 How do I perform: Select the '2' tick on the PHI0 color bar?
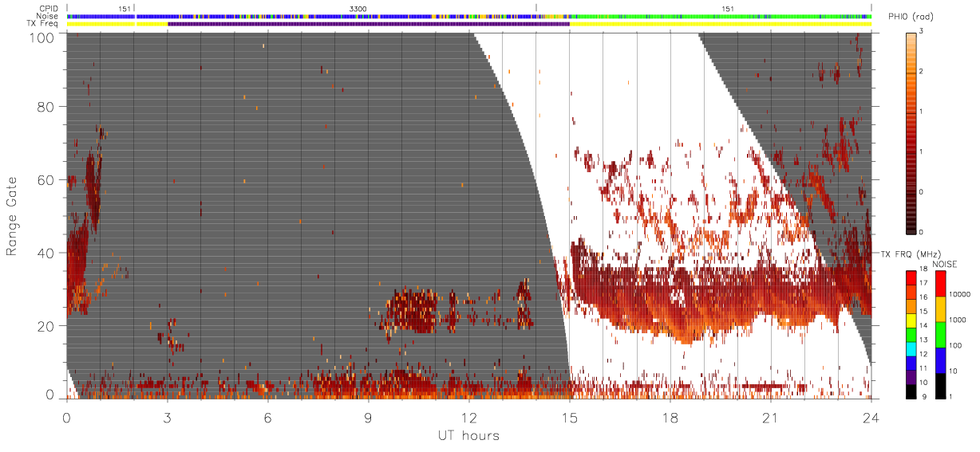point(923,72)
